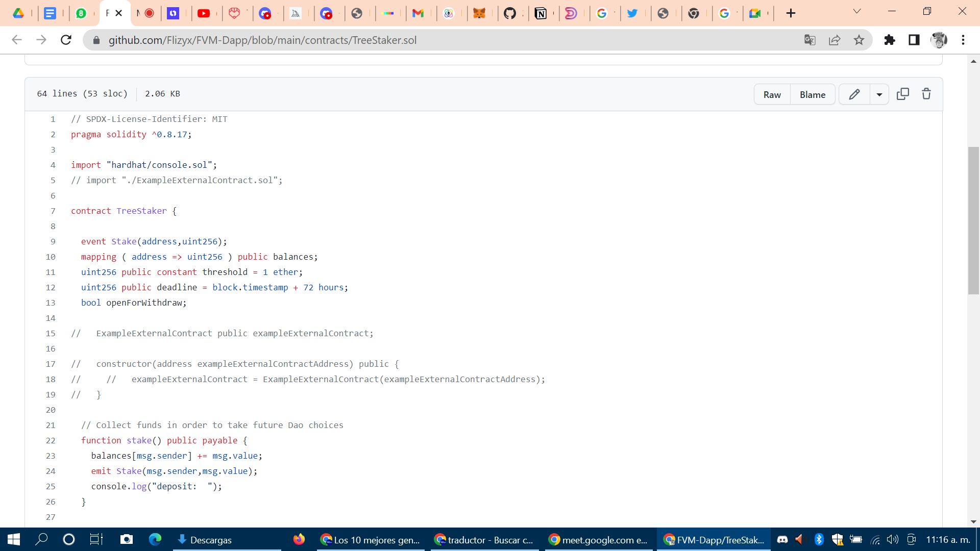
Task: Open the Google Drive browser tab
Action: pos(18,13)
